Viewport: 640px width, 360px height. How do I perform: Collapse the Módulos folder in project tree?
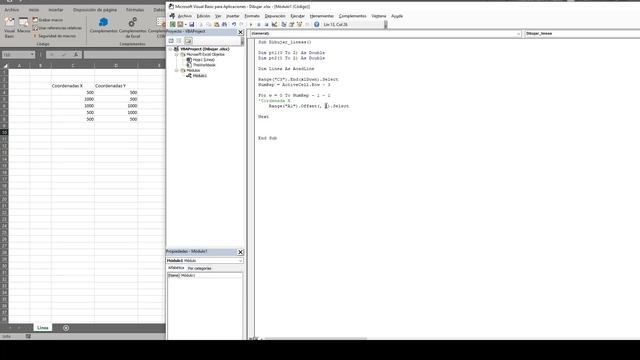coord(177,70)
